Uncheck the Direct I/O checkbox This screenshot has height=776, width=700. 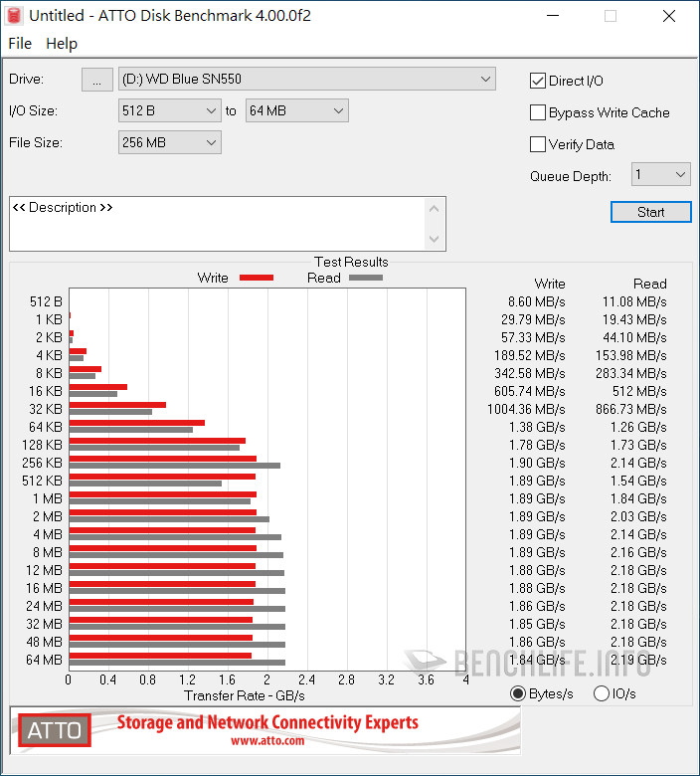(x=537, y=81)
